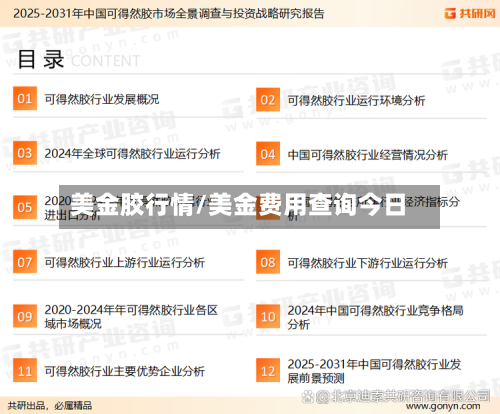500x414 pixels.
Task: Click the orange 10 chapter number box
Action: [x=268, y=317]
